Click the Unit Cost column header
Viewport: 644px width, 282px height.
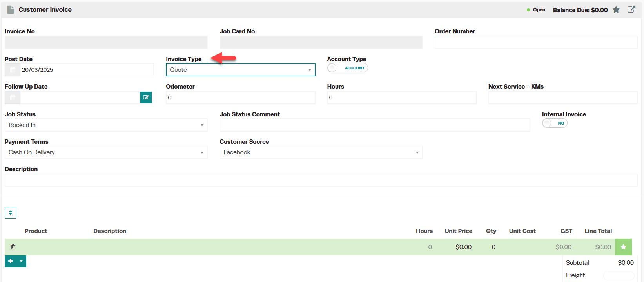pos(522,231)
